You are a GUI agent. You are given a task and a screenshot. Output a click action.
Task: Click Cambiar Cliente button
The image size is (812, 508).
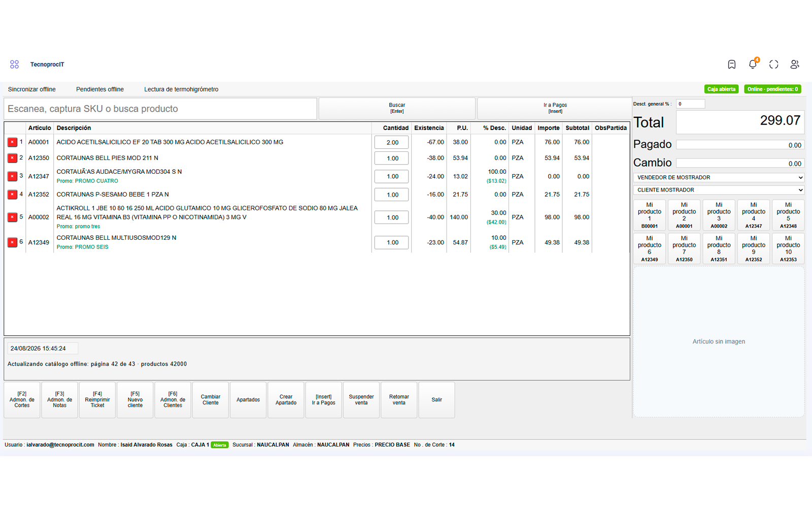(211, 400)
